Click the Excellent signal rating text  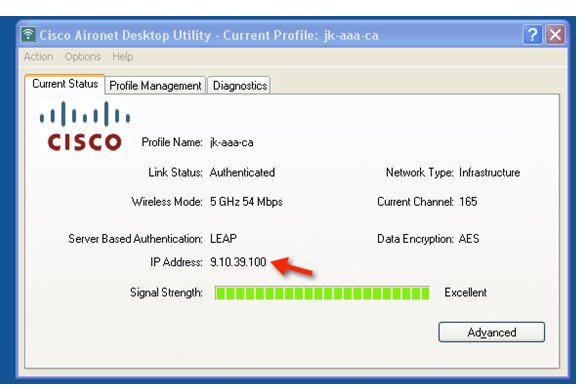click(x=466, y=293)
